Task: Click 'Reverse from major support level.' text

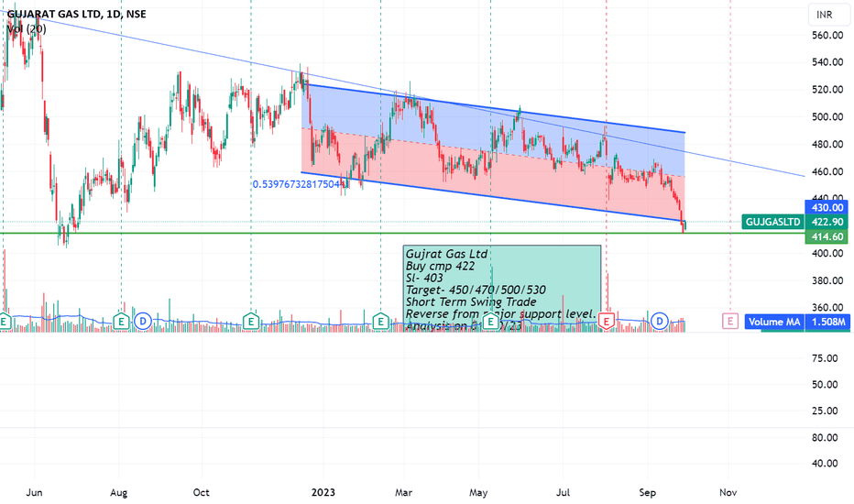Action: pyautogui.click(x=501, y=313)
